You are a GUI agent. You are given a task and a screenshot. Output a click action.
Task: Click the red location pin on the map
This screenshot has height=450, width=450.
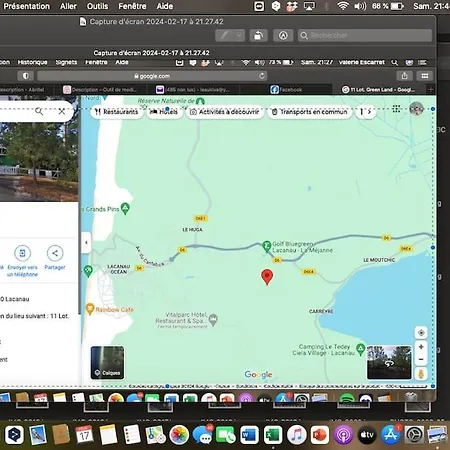(x=267, y=277)
